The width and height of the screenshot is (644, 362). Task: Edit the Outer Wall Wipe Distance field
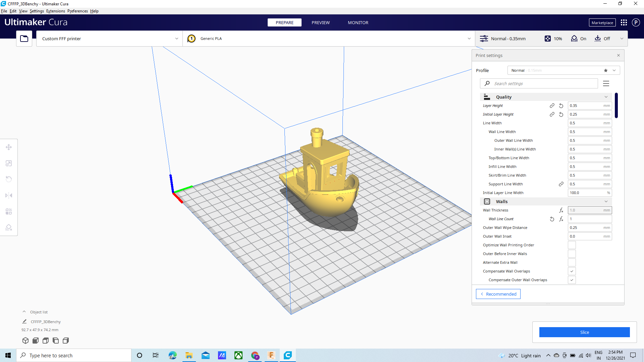pyautogui.click(x=590, y=228)
